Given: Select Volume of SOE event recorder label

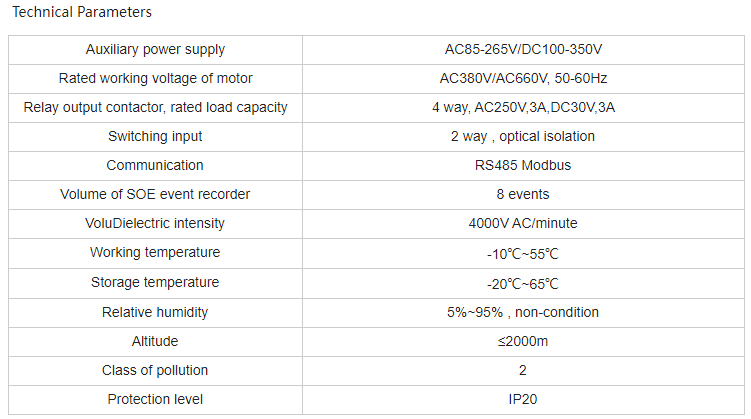Looking at the screenshot, I should coord(155,194).
